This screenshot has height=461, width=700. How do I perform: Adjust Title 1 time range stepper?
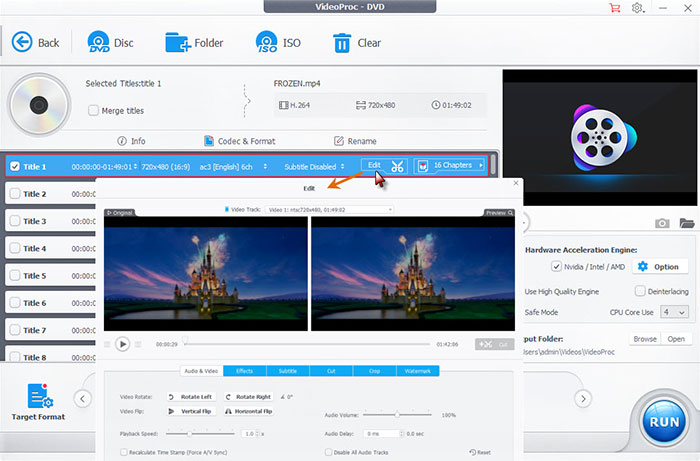(135, 166)
